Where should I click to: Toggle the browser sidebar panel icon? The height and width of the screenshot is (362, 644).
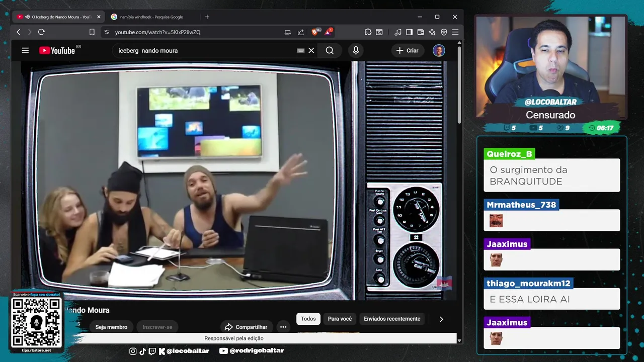click(x=409, y=32)
